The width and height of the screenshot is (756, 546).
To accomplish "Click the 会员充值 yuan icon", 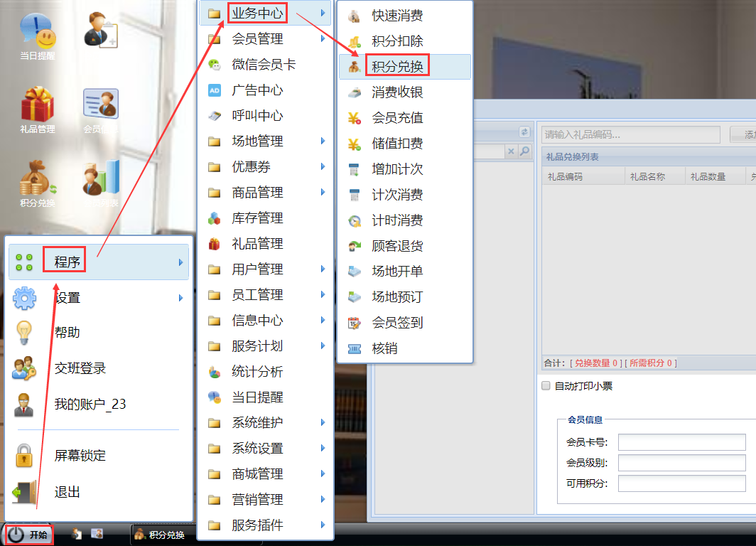I will click(x=354, y=118).
